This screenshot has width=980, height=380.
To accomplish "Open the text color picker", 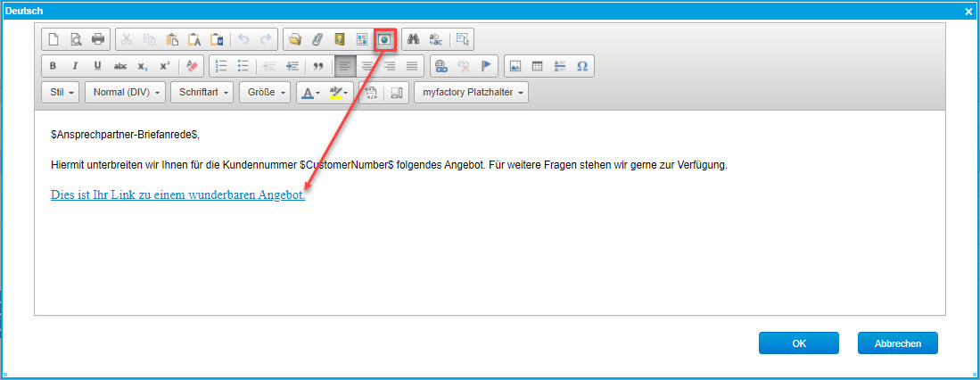I will tap(309, 93).
